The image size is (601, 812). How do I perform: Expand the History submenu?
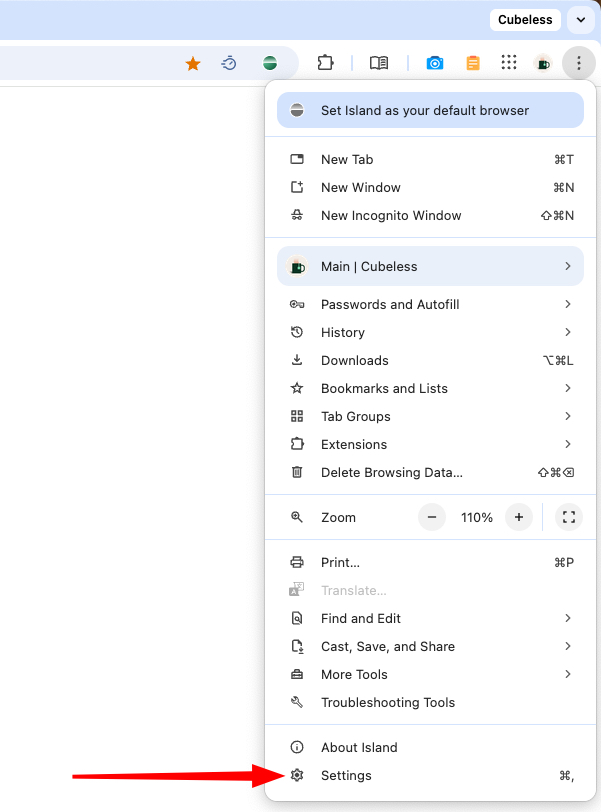[430, 332]
